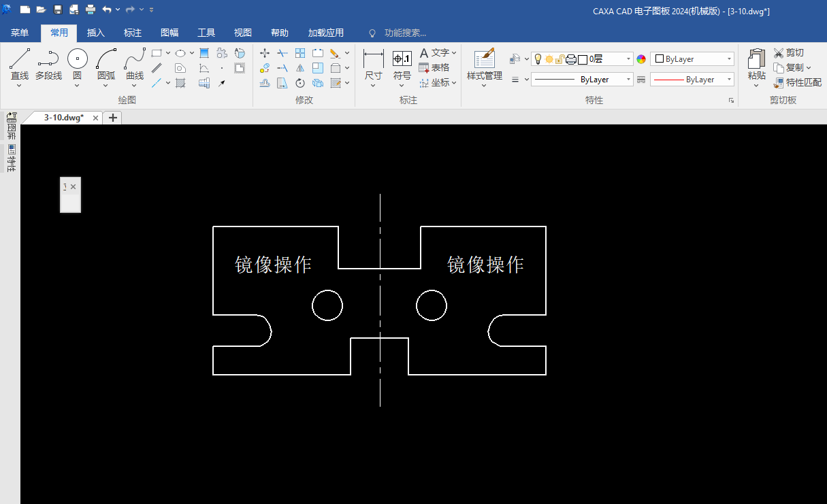Select the 圆弧 arc tool
The image size is (827, 504).
click(106, 64)
